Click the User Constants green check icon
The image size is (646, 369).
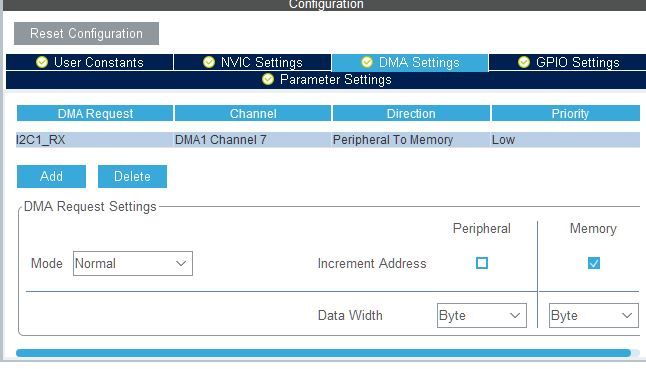[x=42, y=62]
